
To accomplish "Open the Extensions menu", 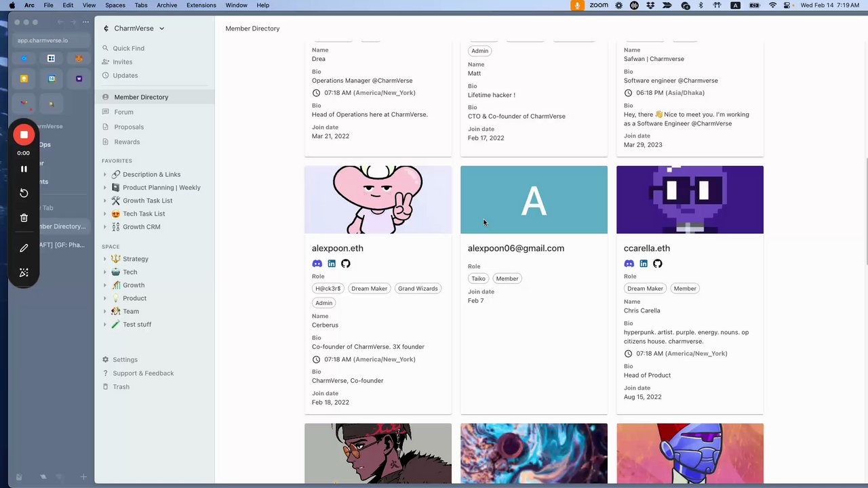I will tap(201, 5).
